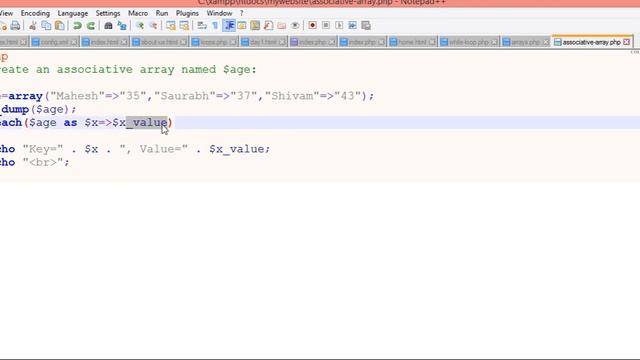Click Run macro multiple times icon

[x=352, y=26]
